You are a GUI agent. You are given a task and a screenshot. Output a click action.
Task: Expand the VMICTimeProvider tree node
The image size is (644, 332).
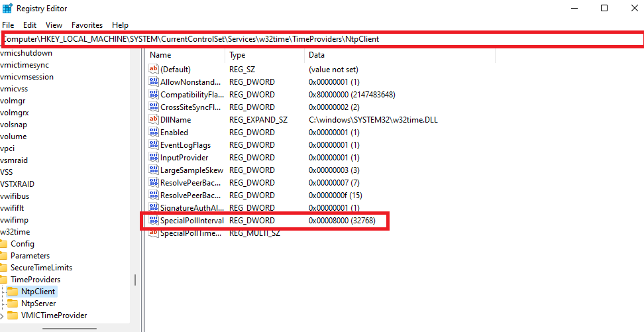pos(3,315)
